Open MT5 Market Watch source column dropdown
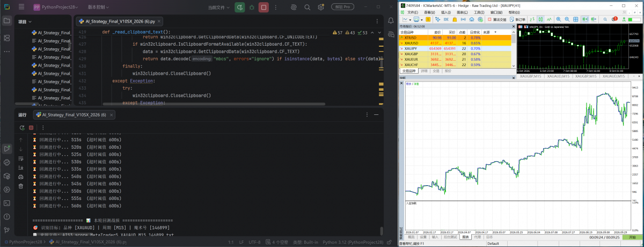644x247 pixels. 496,32
